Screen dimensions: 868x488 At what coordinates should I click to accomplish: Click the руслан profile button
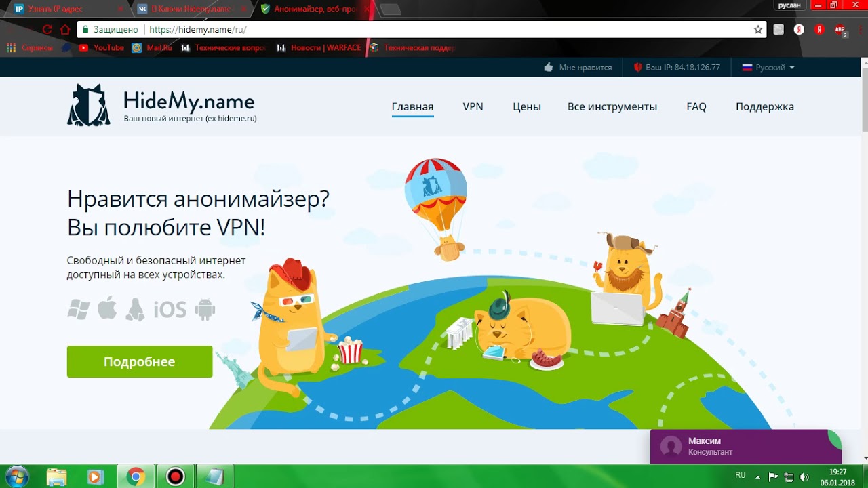(789, 5)
